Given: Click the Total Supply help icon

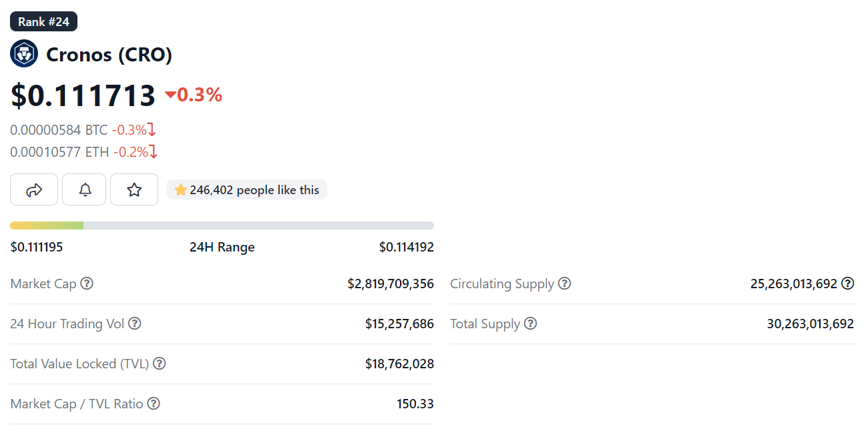Looking at the screenshot, I should (x=530, y=324).
